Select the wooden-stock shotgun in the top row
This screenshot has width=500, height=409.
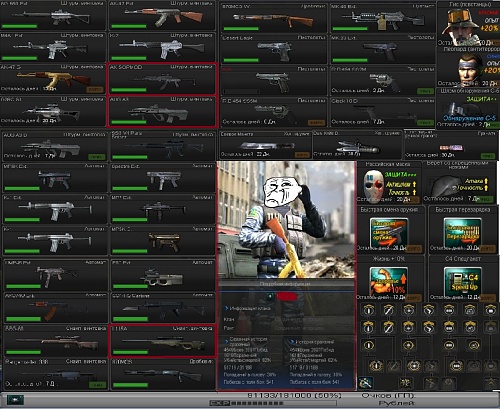273,18
